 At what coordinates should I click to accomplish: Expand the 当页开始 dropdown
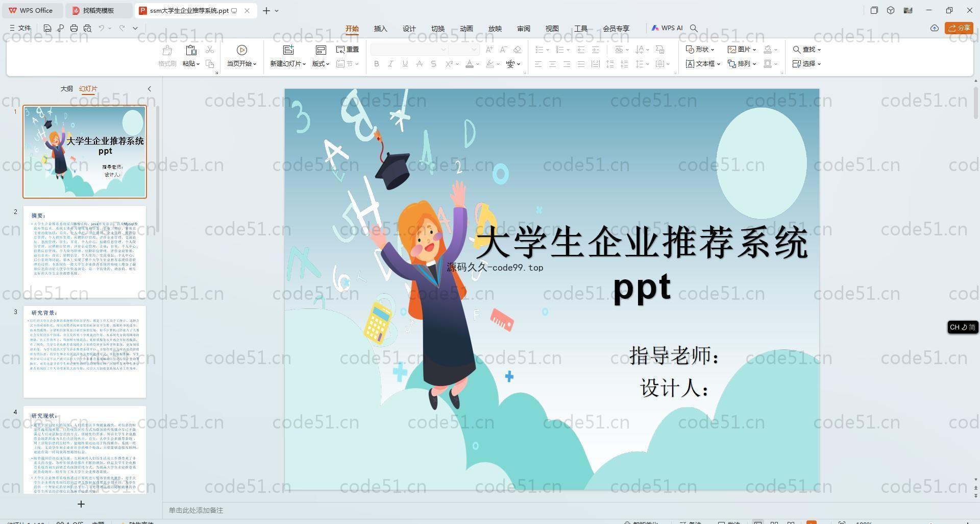tap(255, 64)
